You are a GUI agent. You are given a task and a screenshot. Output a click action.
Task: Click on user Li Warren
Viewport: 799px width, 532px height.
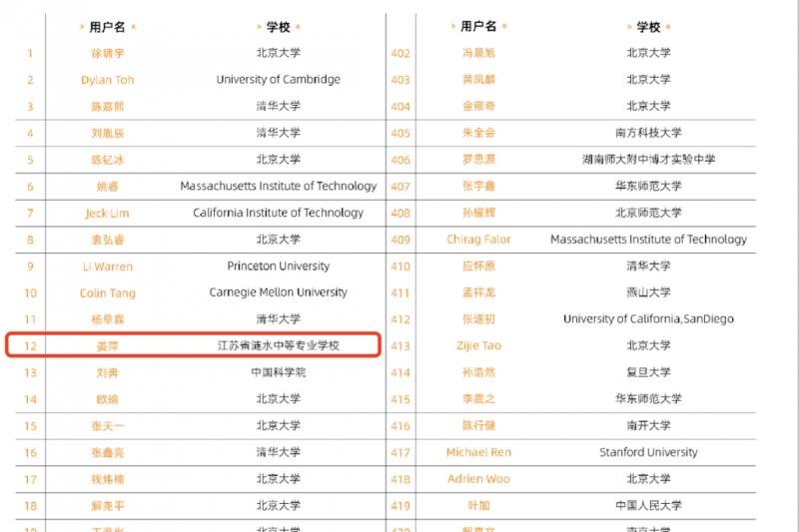[x=107, y=266]
